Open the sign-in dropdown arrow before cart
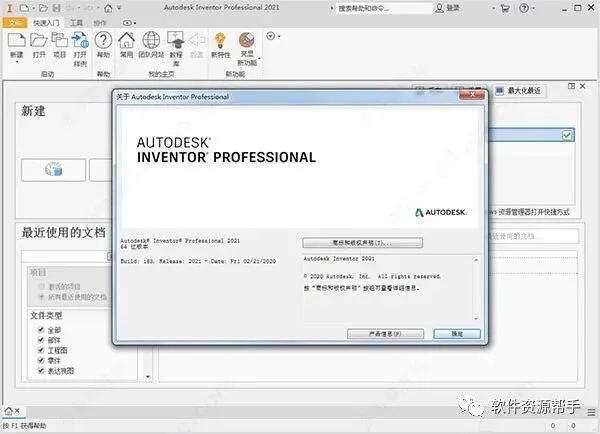 pos(494,8)
